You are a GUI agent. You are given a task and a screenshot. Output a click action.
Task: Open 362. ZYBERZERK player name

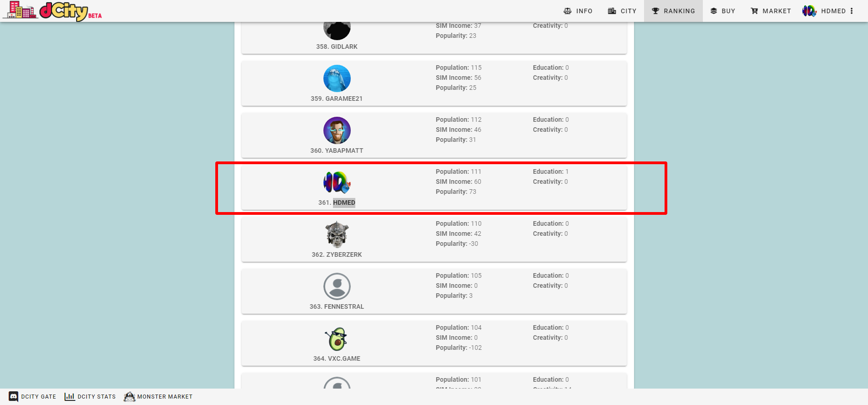pos(337,254)
